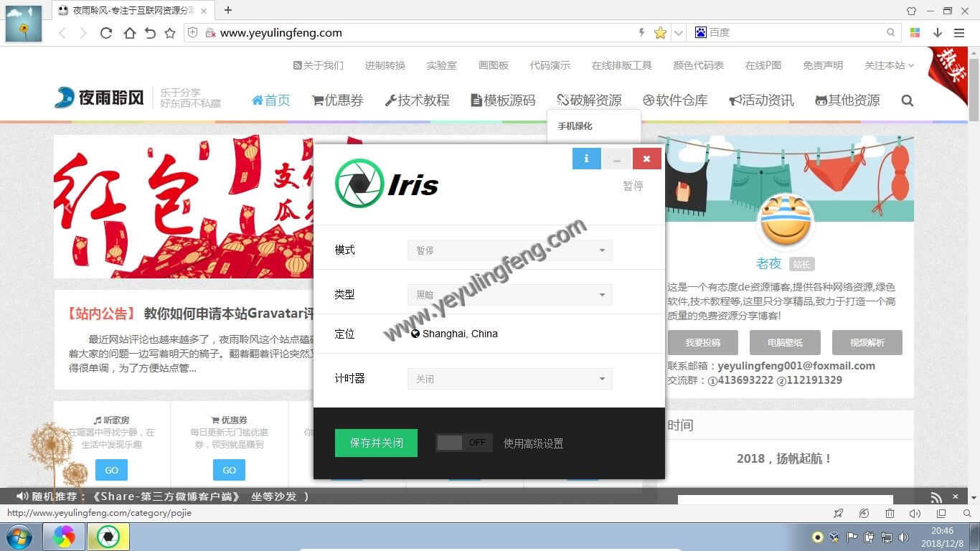Open 优惠券 nav menu item
Viewport: 980px width, 551px height.
[337, 100]
